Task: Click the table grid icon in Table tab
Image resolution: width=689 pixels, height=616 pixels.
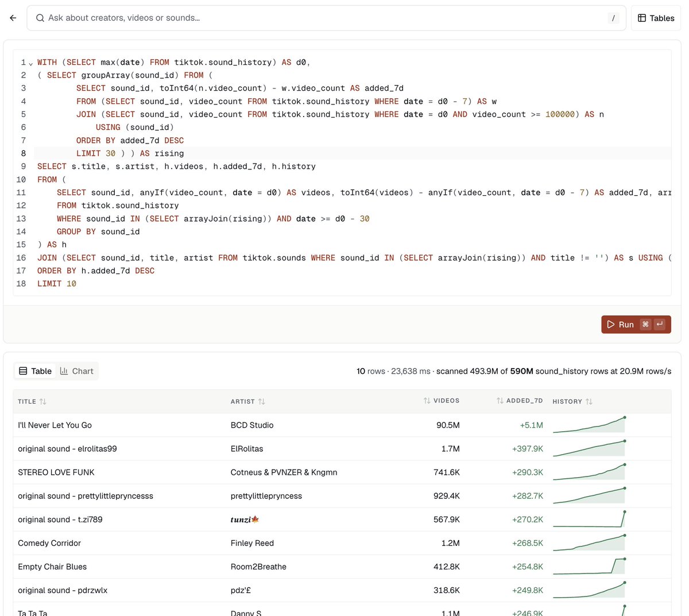Action: tap(23, 371)
